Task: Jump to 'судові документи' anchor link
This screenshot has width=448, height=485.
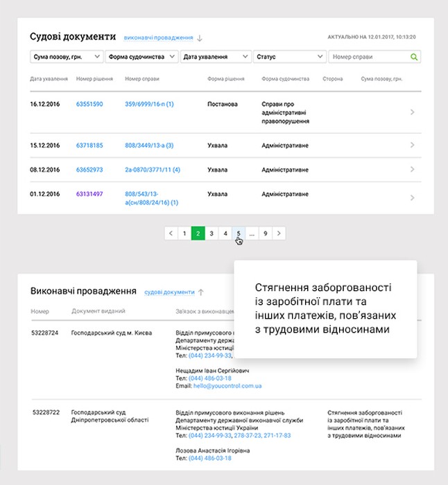Action: point(169,292)
